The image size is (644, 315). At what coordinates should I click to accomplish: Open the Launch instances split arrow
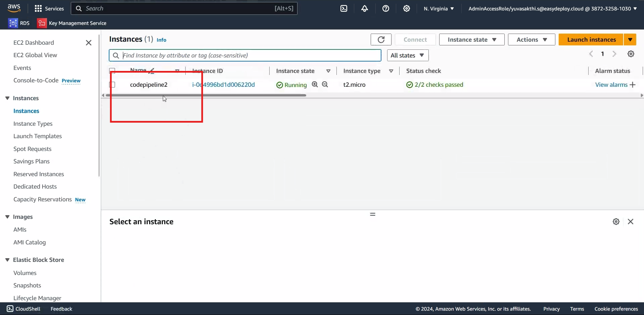(x=630, y=40)
